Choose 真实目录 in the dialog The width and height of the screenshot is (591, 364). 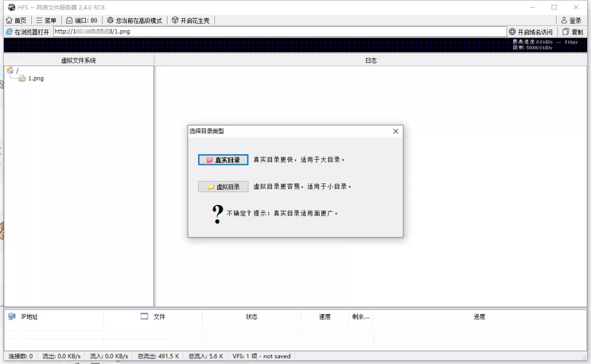tap(223, 160)
